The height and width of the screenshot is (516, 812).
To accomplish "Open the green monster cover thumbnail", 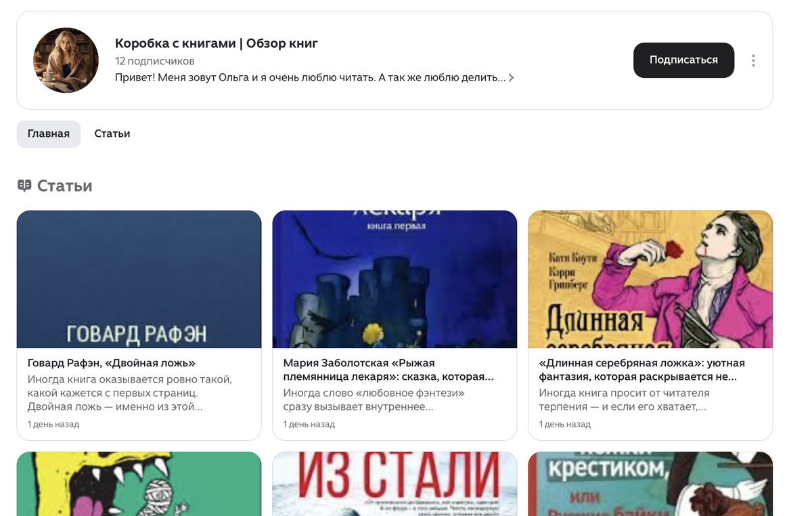I will (x=139, y=484).
